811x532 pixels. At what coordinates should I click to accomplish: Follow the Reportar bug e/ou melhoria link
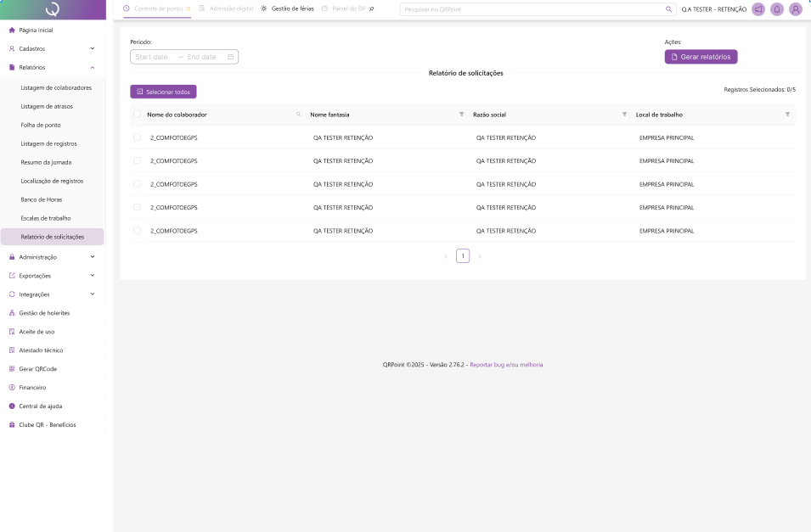(506, 365)
